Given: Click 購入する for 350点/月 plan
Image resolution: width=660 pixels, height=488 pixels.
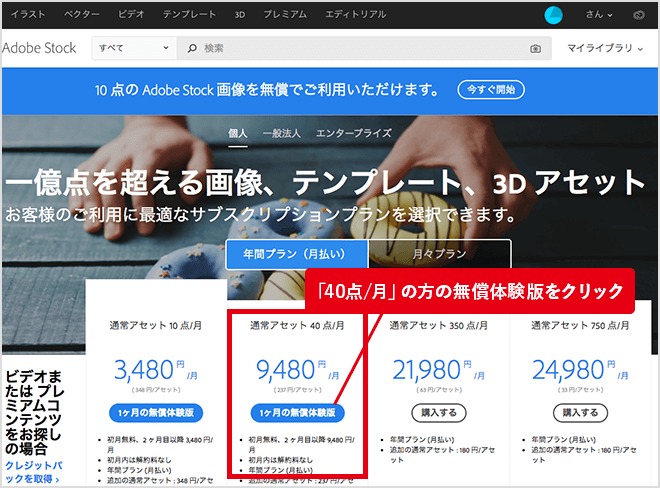Looking at the screenshot, I should [x=438, y=412].
